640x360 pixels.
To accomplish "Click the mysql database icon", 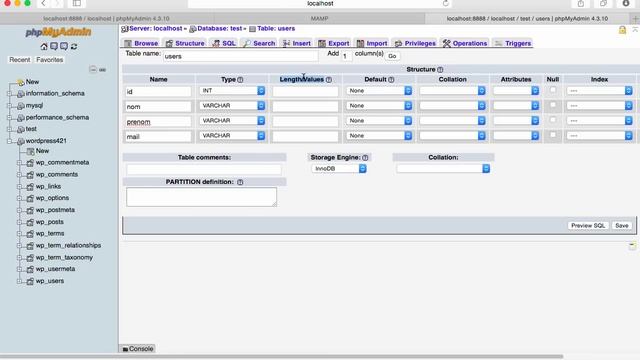I will tap(20, 105).
